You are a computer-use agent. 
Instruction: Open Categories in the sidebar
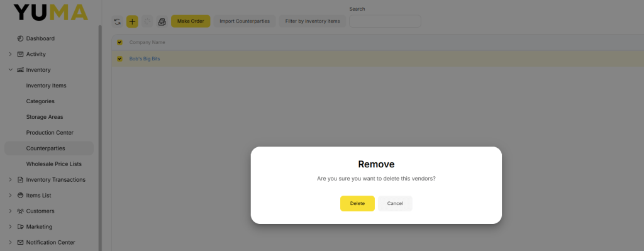[40, 101]
